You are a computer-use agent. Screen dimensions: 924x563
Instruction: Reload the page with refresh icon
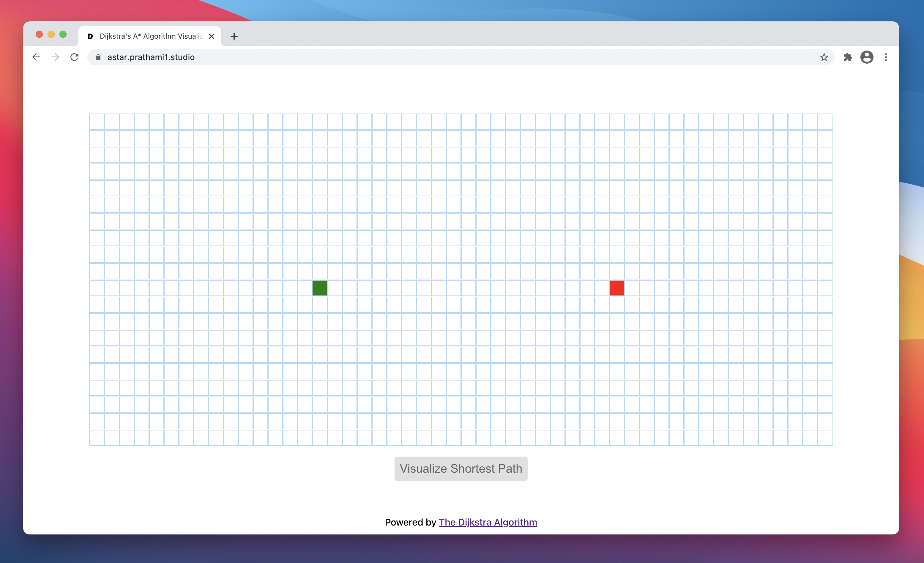coord(75,57)
